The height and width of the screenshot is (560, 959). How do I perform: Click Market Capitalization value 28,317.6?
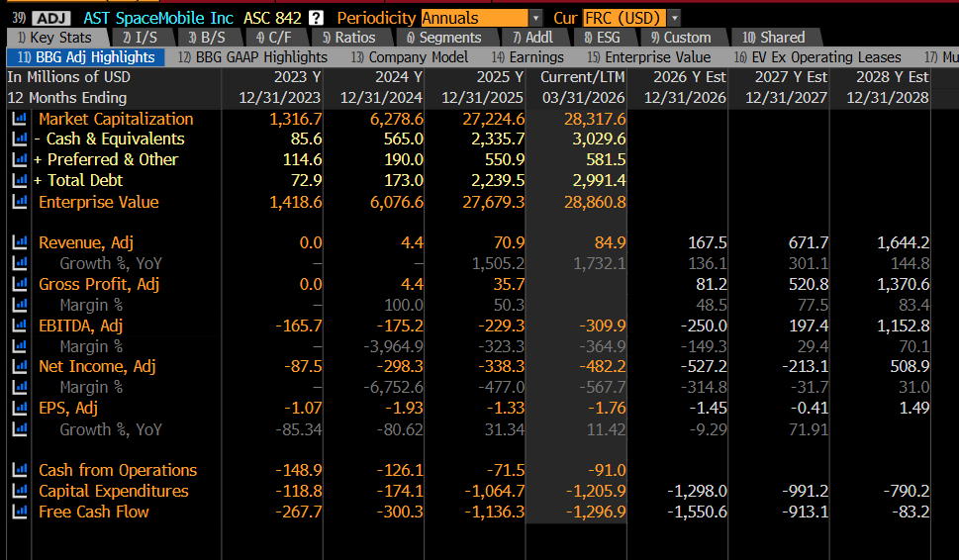click(x=595, y=119)
